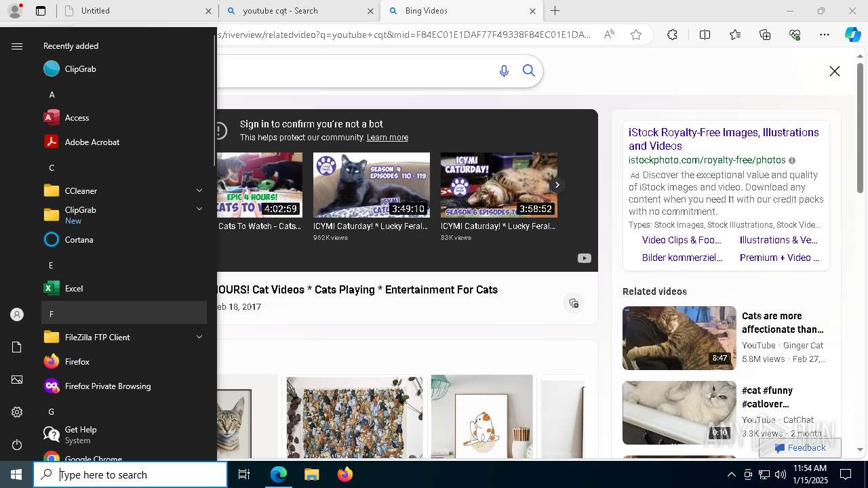Open Cortana app entry
The image size is (868, 488).
[x=124, y=239]
